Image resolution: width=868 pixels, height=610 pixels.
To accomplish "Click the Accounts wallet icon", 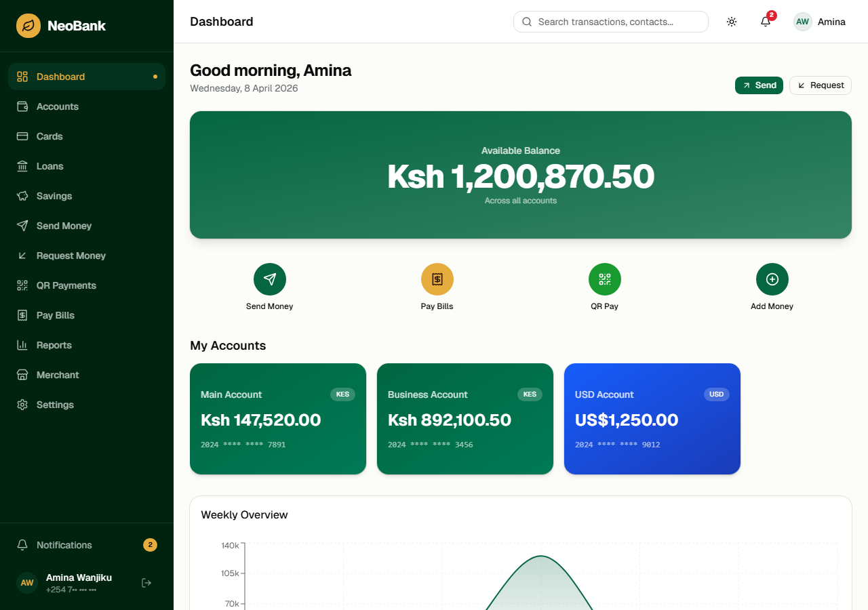I will [x=22, y=106].
